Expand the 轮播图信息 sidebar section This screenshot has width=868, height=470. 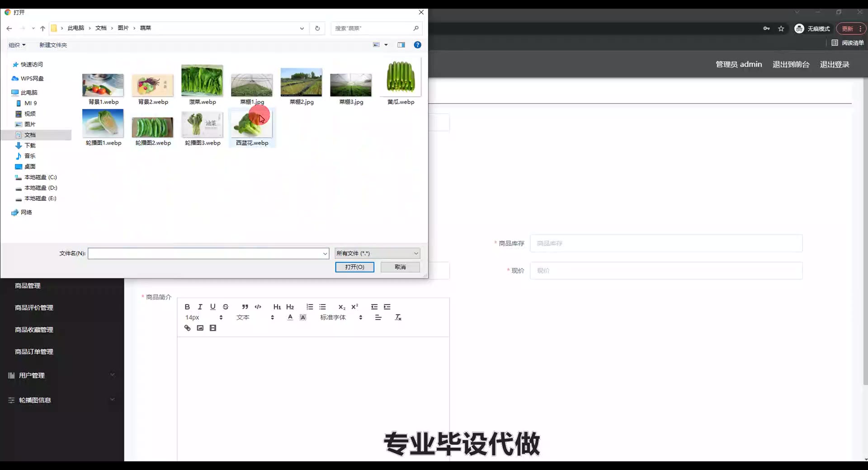(62, 400)
